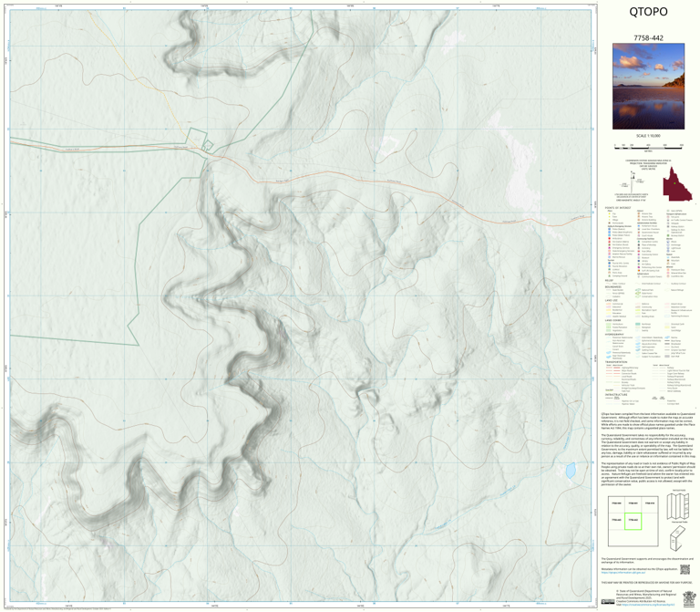Click the maroon Queensland locator map
The image size is (700, 612).
[x=677, y=184]
